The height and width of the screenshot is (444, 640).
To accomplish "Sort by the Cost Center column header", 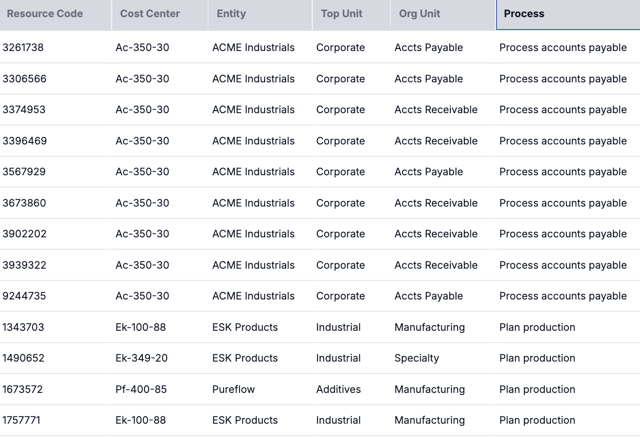I will (x=150, y=14).
